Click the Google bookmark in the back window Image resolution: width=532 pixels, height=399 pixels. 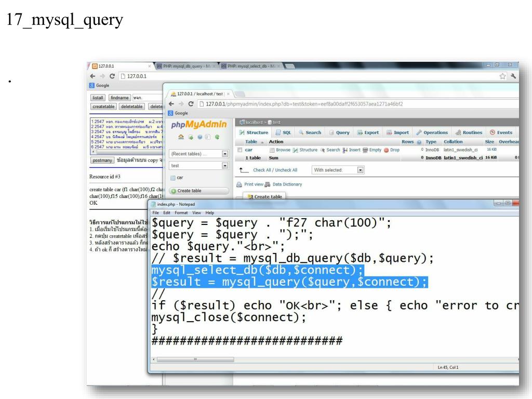(x=99, y=86)
